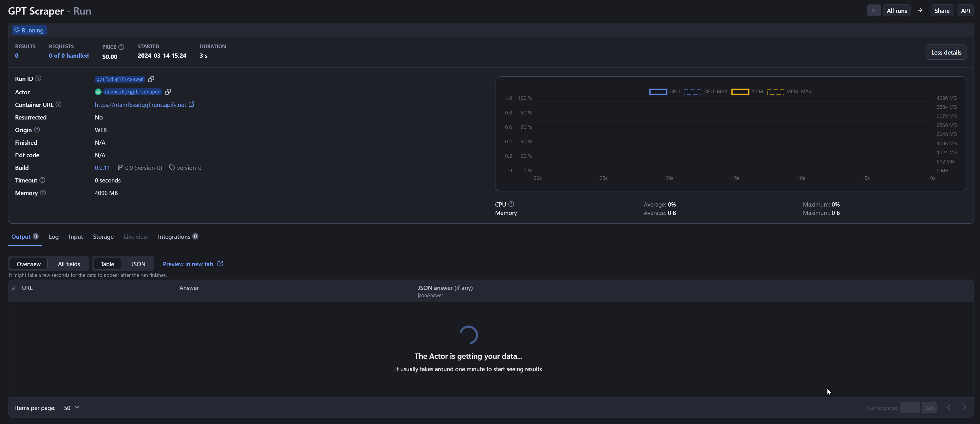980x424 pixels.
Task: Click the Preview in new tab link
Action: point(188,264)
